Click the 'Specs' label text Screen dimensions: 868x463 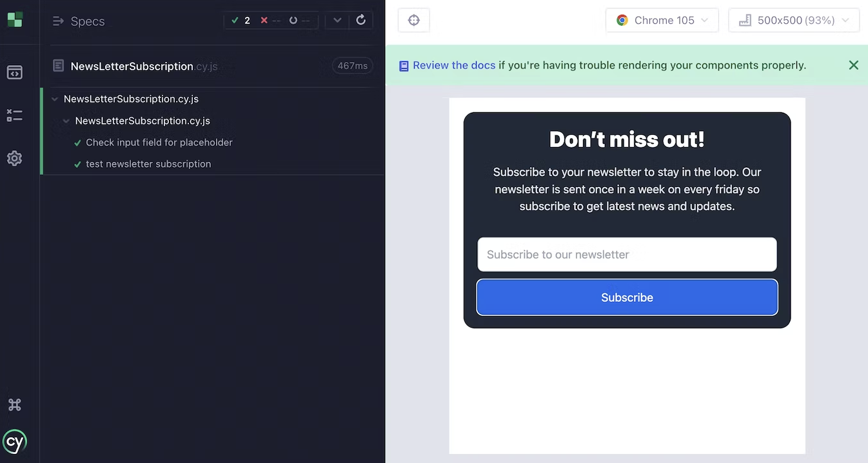coord(88,21)
